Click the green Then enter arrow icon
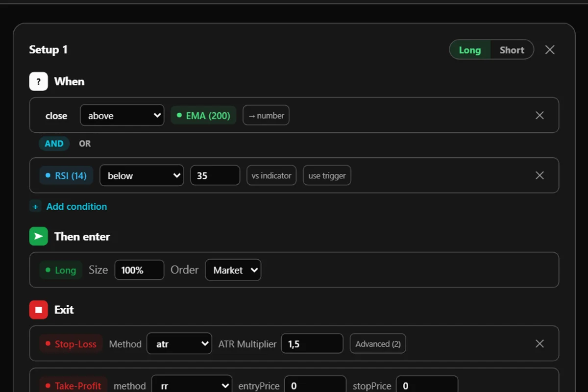Viewport: 588px width, 392px height. point(39,236)
